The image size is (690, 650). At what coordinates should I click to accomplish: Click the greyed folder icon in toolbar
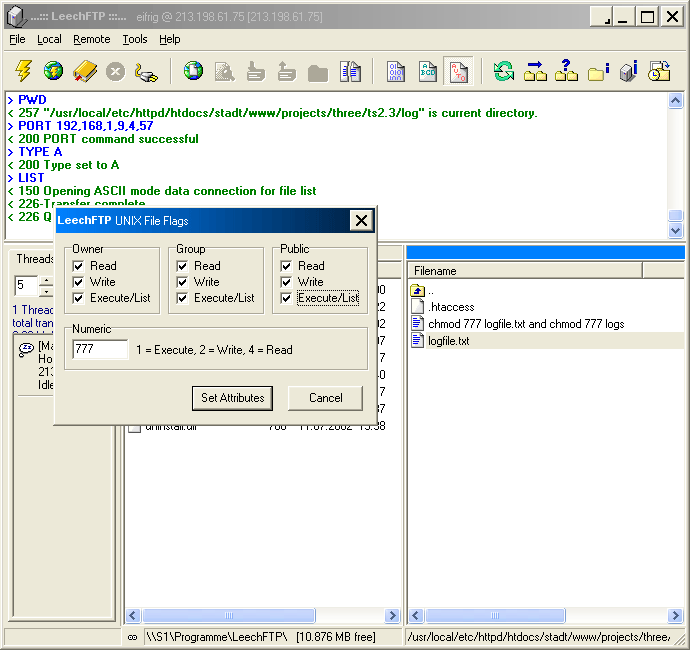pyautogui.click(x=318, y=73)
